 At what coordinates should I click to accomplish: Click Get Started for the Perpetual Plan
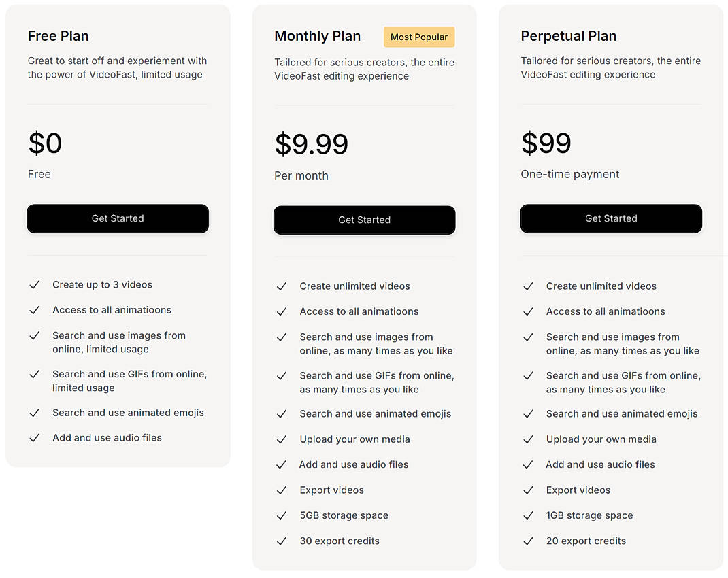(610, 218)
